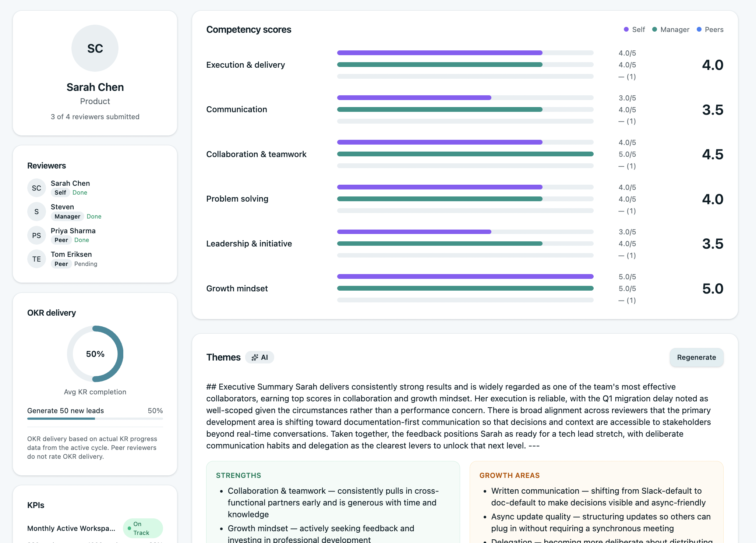Viewport: 756px width, 543px height.
Task: Click the 5.0/5 manager score for Collaboration
Action: point(627,154)
